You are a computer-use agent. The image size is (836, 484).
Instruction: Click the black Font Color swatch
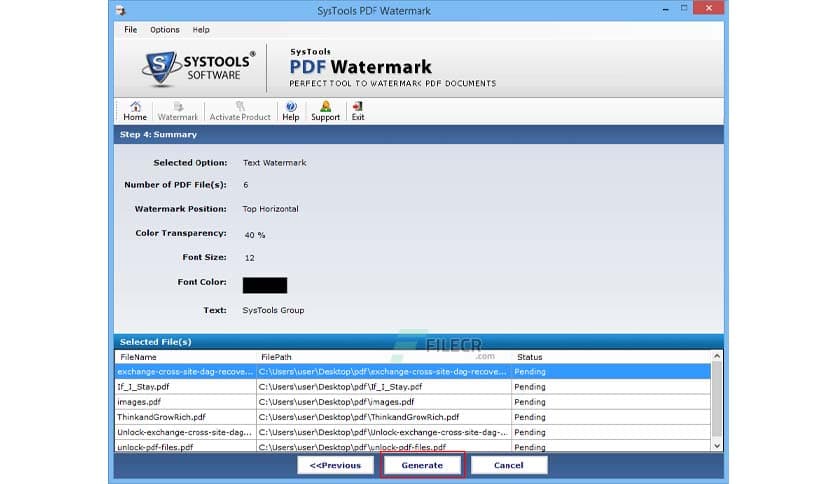265,285
